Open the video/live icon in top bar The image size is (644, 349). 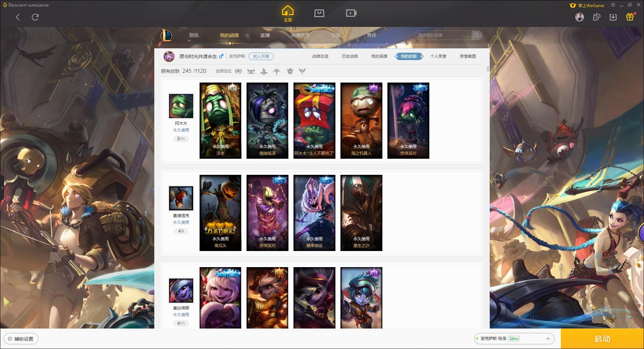pos(351,13)
